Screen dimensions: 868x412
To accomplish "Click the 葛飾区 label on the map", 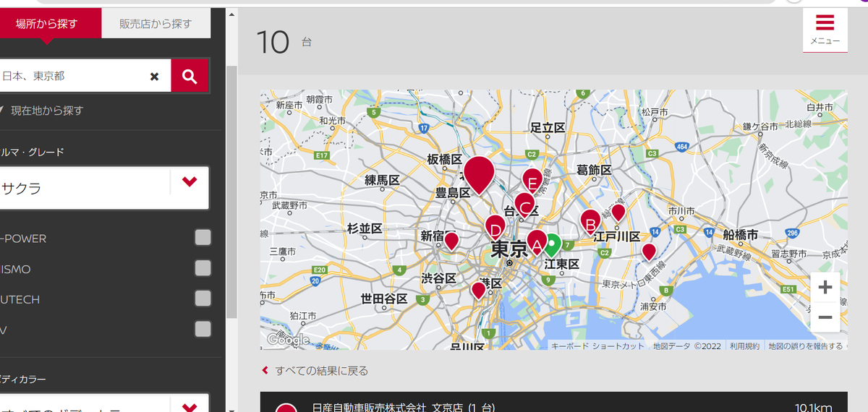I will tap(594, 170).
